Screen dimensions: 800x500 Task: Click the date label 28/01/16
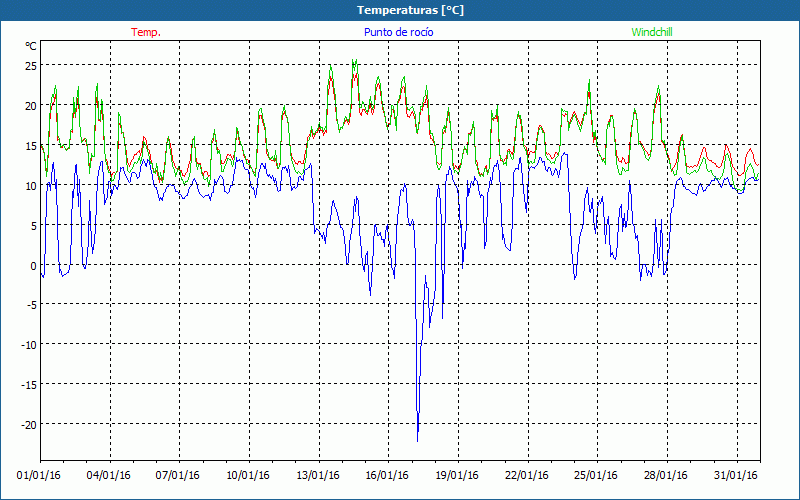(666, 476)
